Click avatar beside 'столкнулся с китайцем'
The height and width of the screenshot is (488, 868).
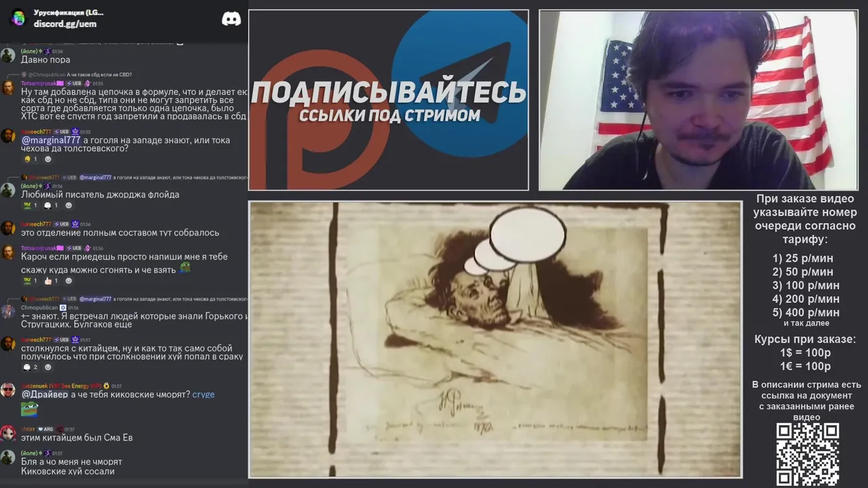tap(8, 344)
